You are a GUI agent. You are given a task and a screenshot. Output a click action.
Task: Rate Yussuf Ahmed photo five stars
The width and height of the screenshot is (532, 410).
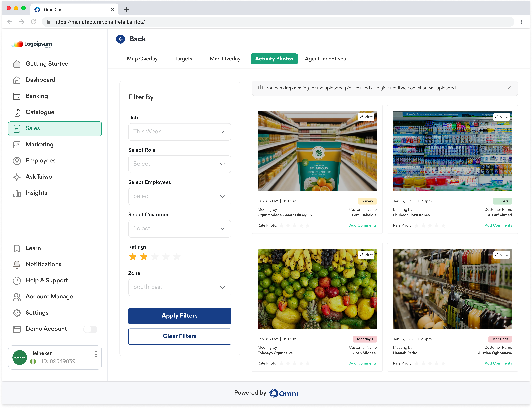(443, 225)
